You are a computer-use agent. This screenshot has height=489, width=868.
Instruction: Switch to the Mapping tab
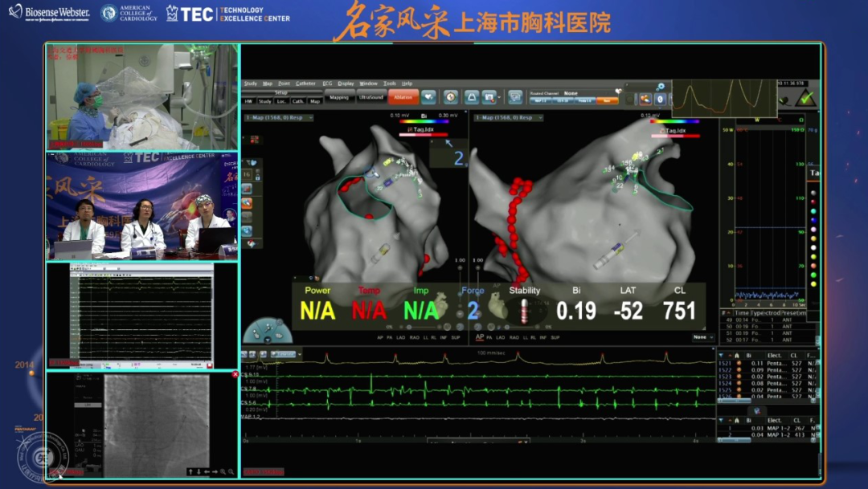tap(339, 97)
